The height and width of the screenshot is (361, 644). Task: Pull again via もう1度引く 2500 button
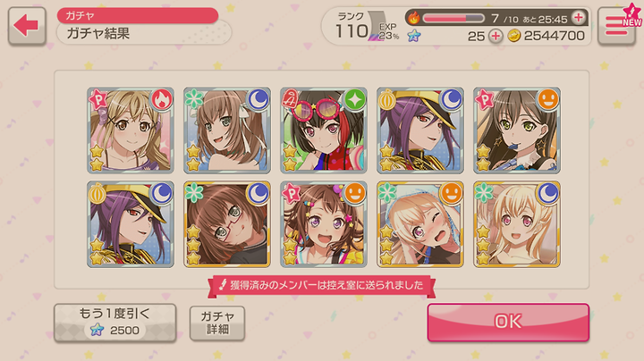[115, 323]
